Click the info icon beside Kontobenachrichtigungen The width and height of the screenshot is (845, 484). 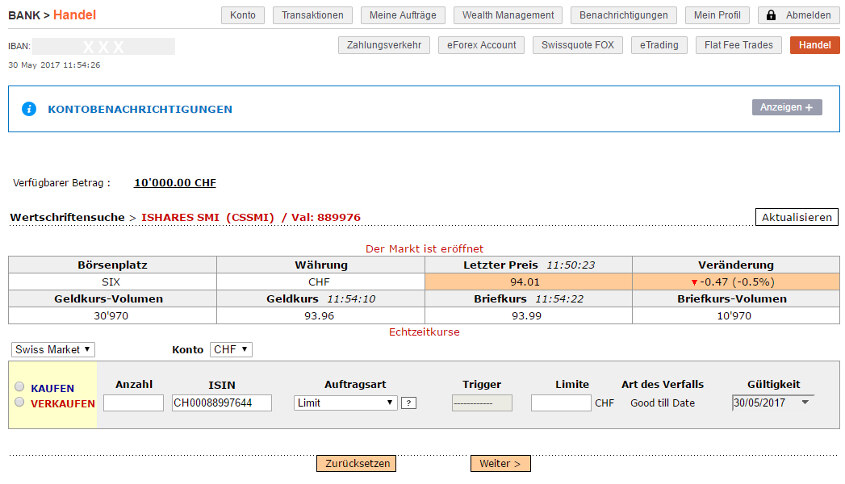pos(29,108)
